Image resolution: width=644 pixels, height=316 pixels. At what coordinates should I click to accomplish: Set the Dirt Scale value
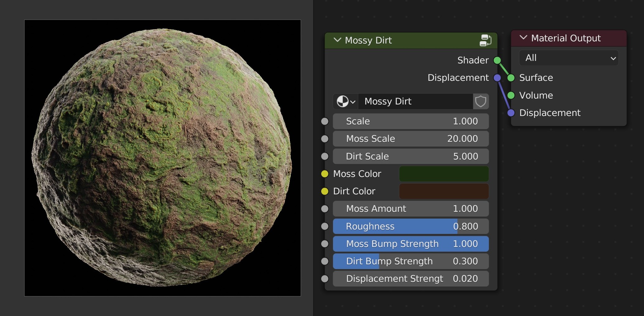[410, 156]
